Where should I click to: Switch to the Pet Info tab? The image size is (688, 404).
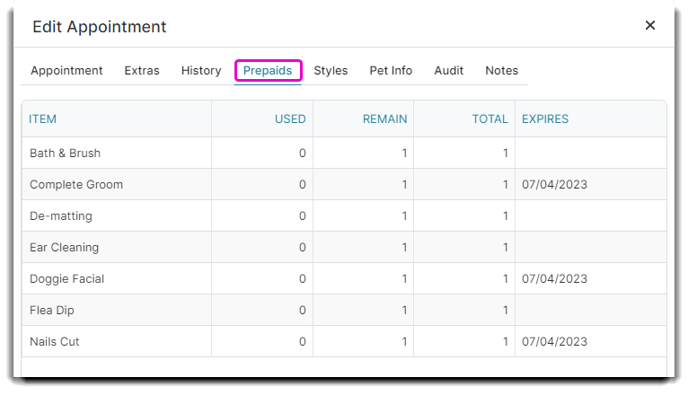tap(391, 71)
